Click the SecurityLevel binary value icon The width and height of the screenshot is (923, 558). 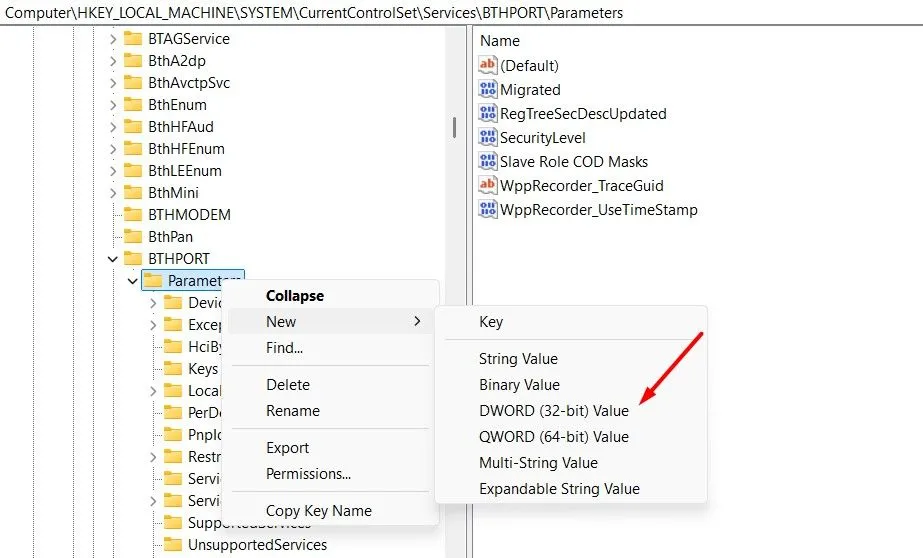tap(488, 138)
